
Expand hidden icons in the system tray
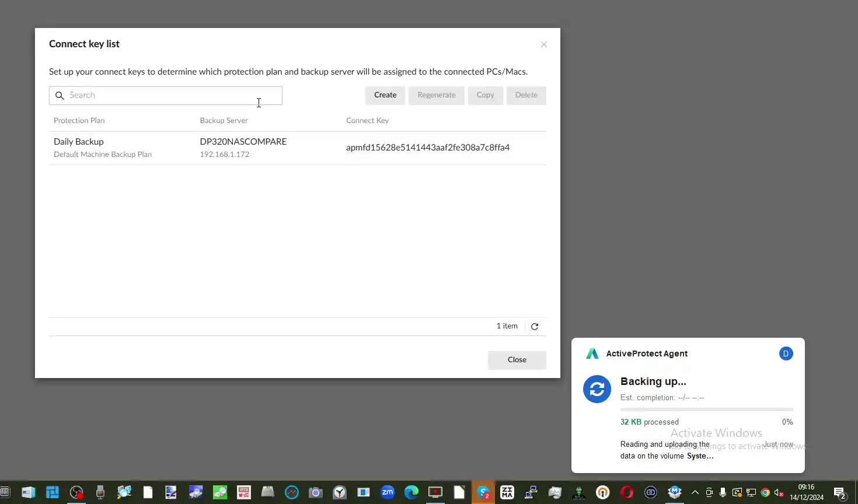695,492
